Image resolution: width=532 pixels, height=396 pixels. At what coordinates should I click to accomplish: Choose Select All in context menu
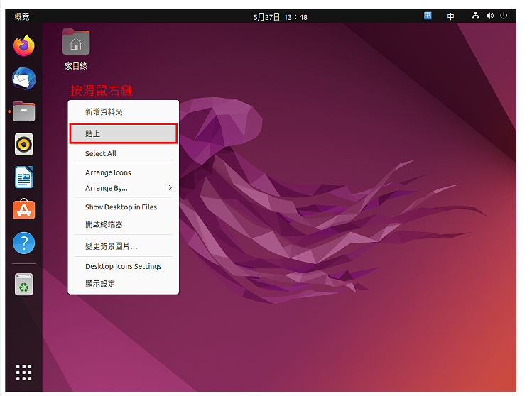124,153
